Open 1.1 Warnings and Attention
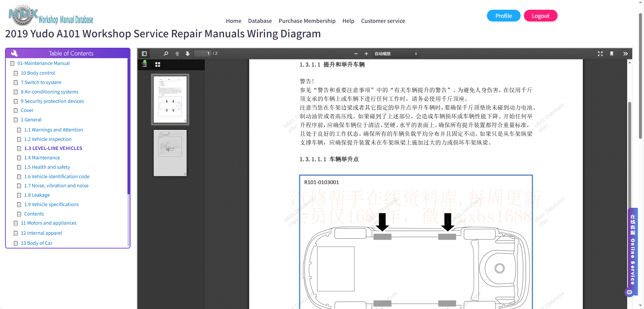This screenshot has width=644, height=309. (53, 130)
